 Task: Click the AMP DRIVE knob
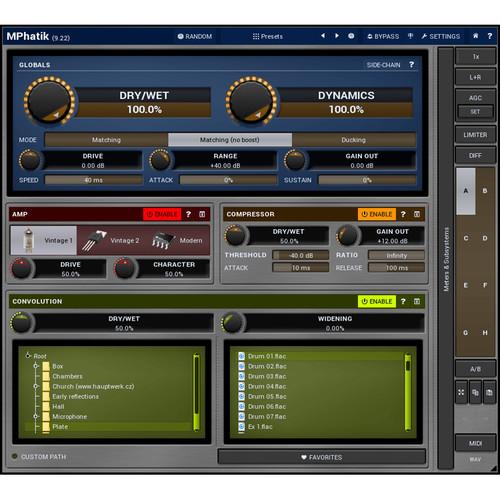[x=22, y=268]
